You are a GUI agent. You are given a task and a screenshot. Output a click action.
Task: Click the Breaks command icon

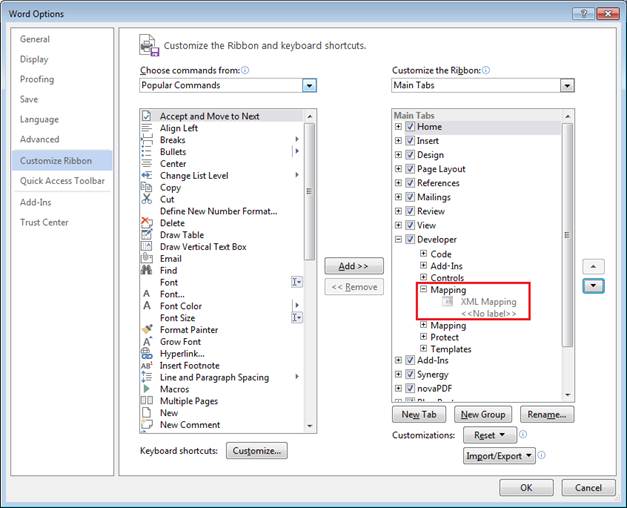147,140
